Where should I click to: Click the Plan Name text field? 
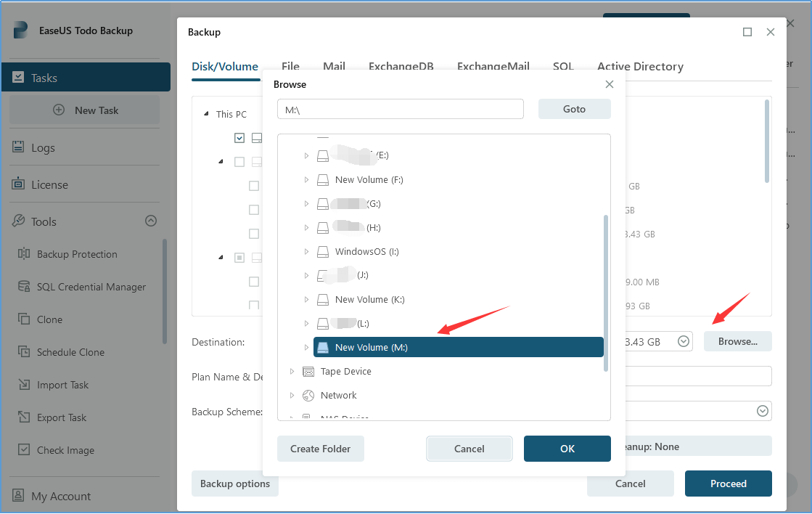tap(699, 376)
